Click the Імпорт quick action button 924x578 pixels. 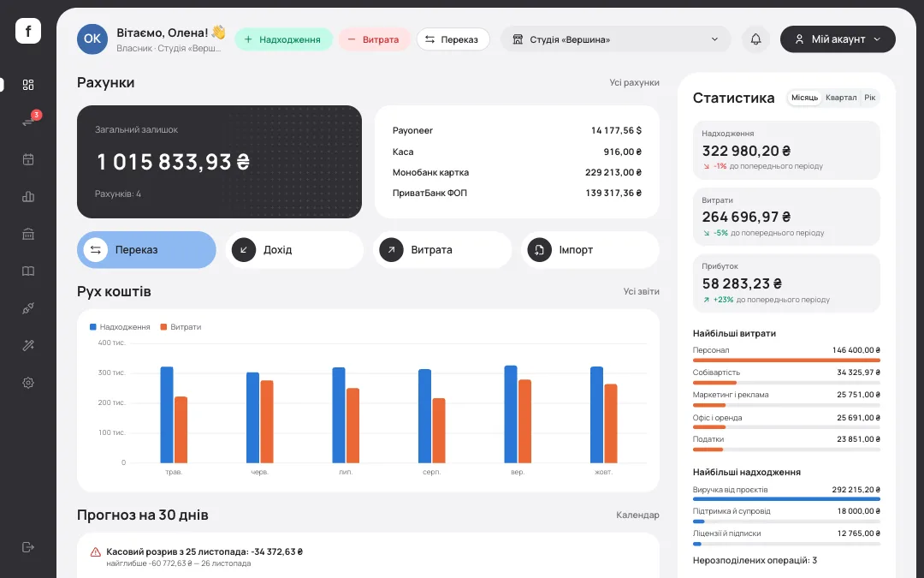pos(589,249)
